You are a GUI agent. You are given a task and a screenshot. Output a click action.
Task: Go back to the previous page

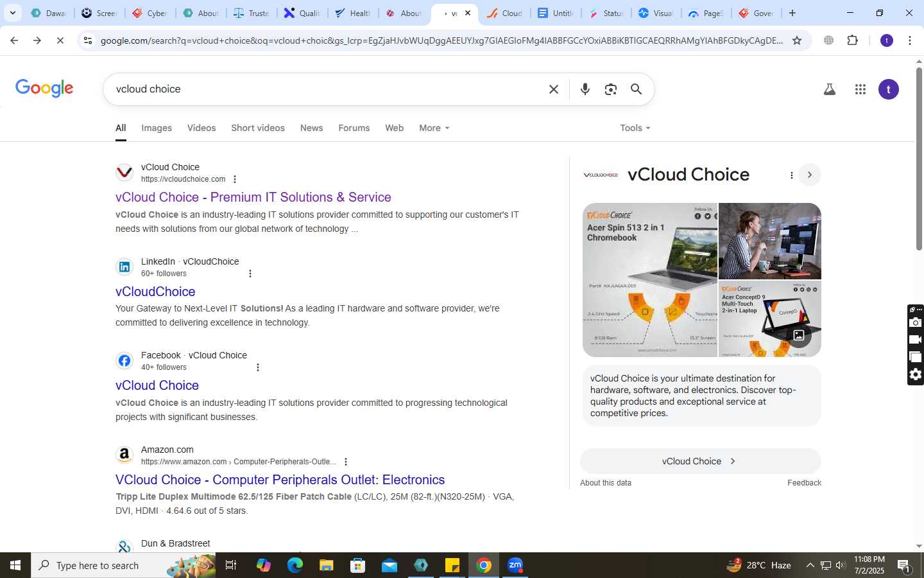click(x=14, y=40)
